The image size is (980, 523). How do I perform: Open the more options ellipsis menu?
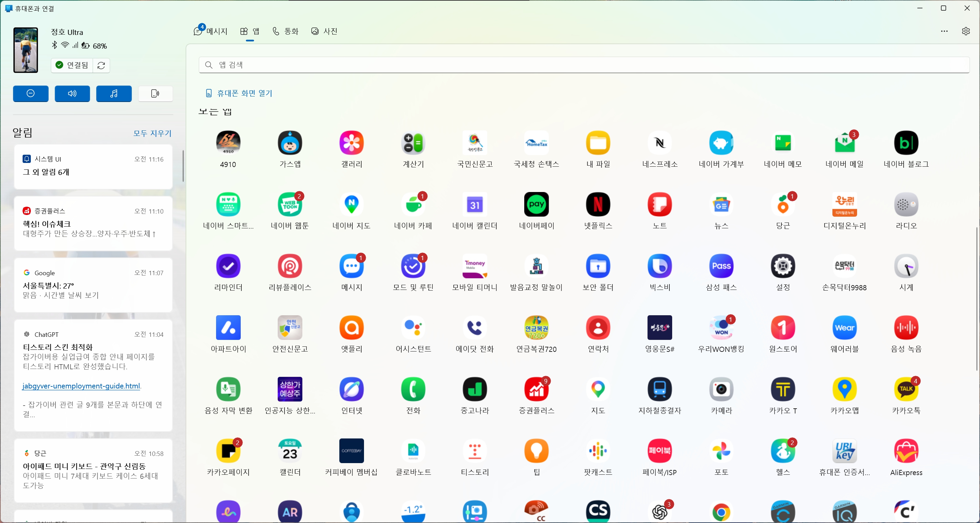coord(944,31)
